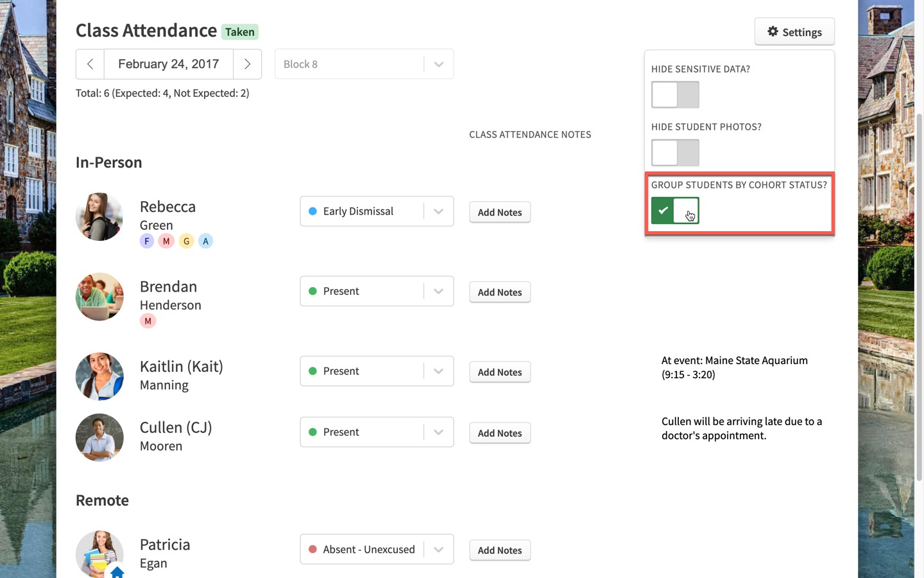Click the blue "A" badge on Rebecca Green
The width and height of the screenshot is (924, 578).
tap(205, 241)
